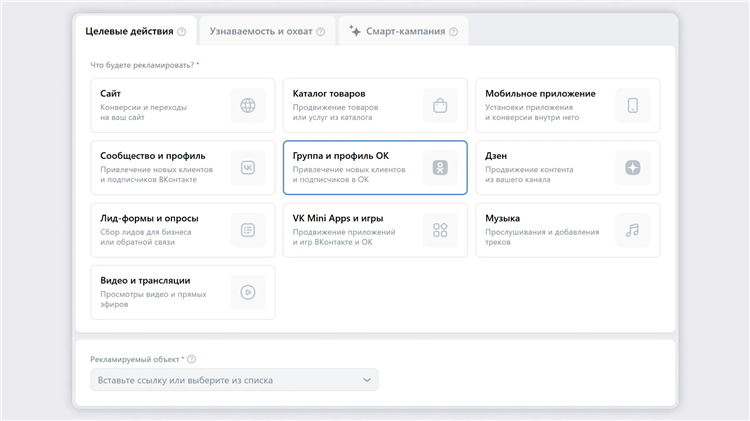Click description Просмотры видео и прямых эфиров
Screen dimensions: 750x421
tap(153, 299)
